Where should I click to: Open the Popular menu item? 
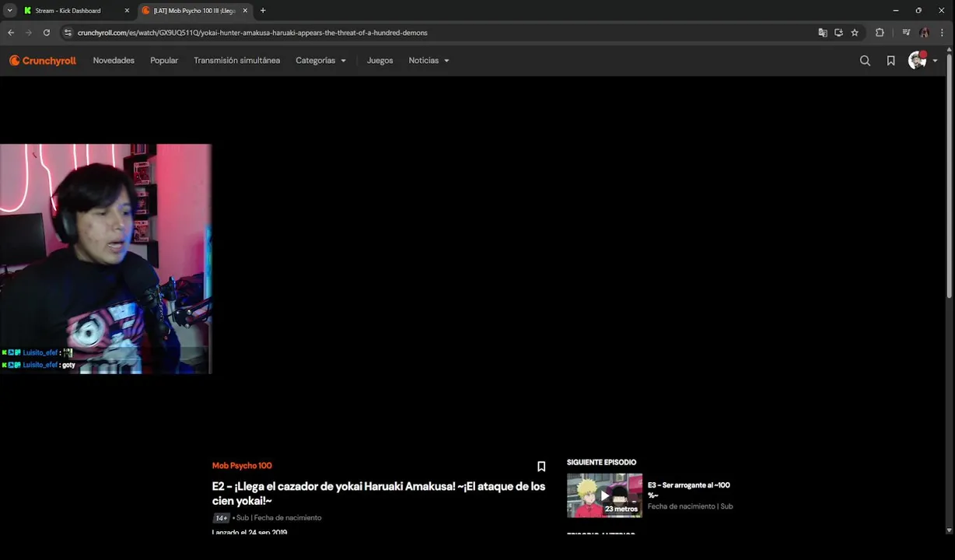point(164,61)
